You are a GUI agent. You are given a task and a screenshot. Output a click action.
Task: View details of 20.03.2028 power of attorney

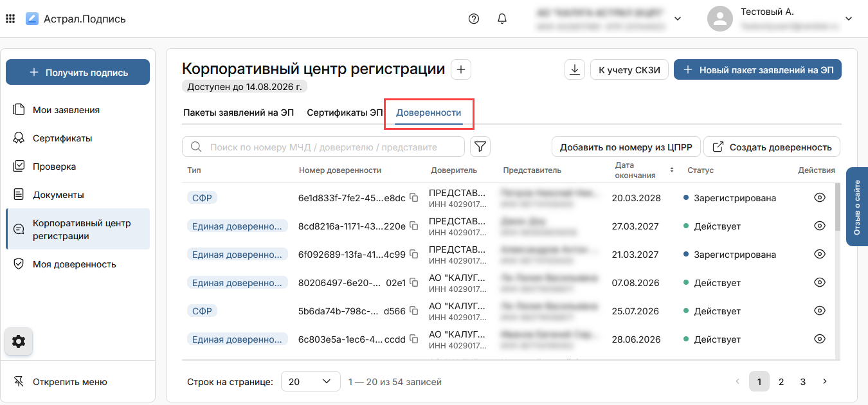pos(819,198)
